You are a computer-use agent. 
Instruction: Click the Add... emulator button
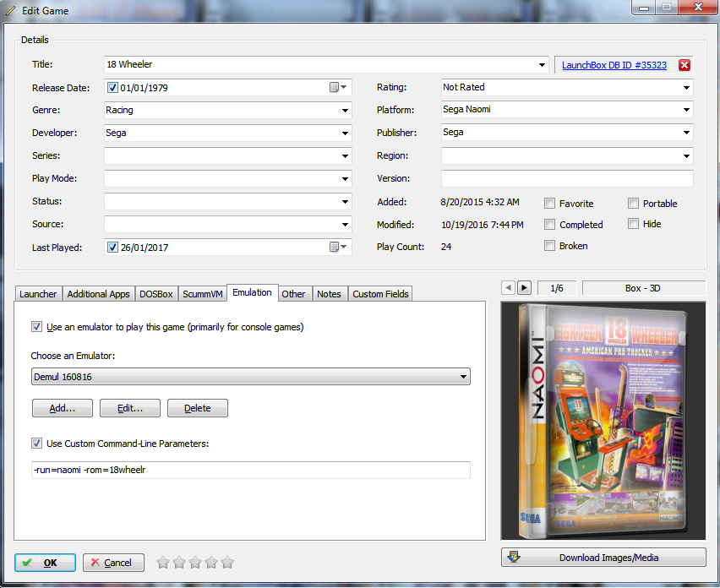pos(63,408)
